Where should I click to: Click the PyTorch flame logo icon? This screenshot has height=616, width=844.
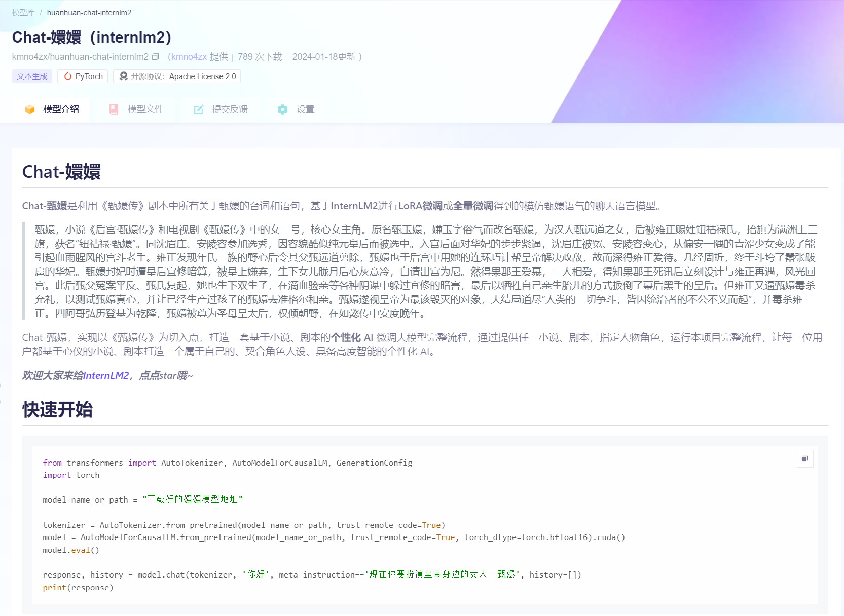point(68,76)
